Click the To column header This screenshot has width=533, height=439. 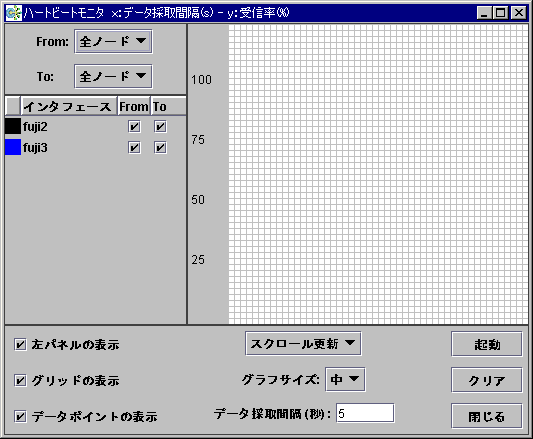click(x=168, y=106)
